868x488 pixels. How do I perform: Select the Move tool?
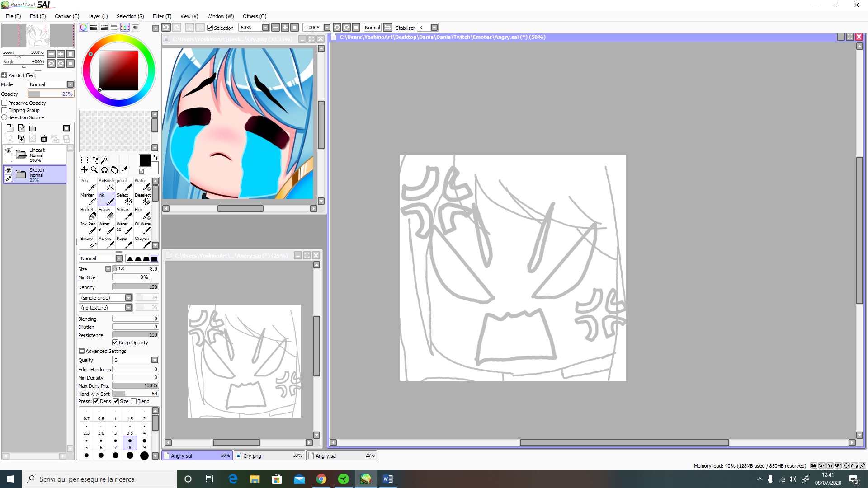85,170
